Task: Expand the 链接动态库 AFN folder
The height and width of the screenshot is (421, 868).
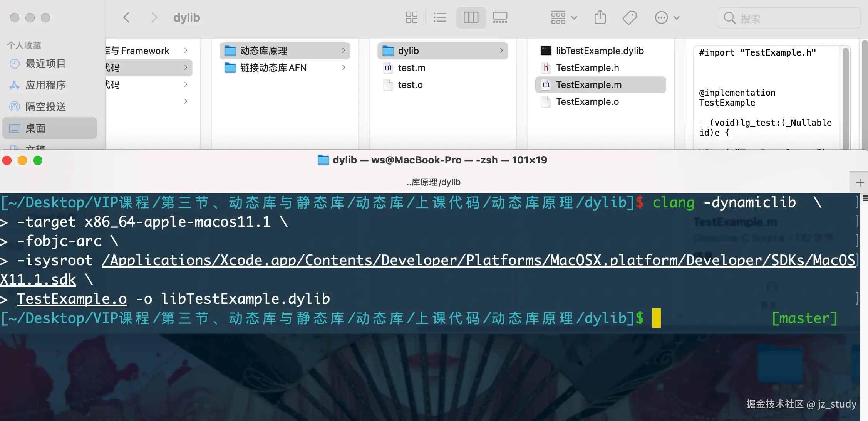Action: click(x=273, y=68)
